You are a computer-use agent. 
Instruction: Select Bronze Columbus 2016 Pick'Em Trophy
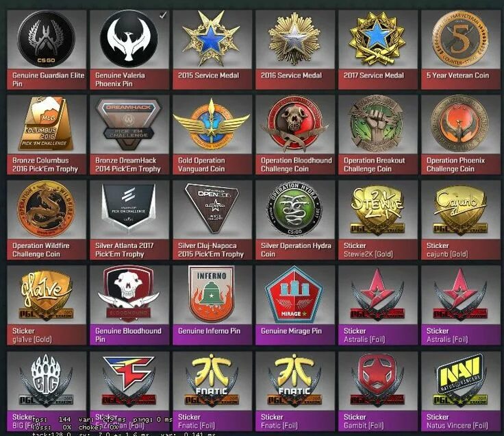point(47,134)
